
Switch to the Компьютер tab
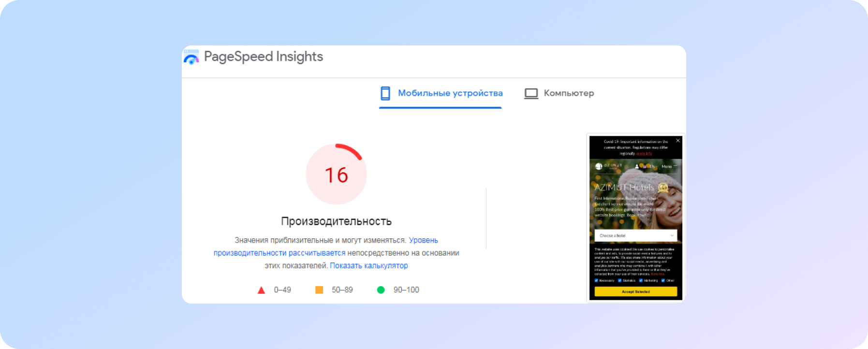pos(559,93)
